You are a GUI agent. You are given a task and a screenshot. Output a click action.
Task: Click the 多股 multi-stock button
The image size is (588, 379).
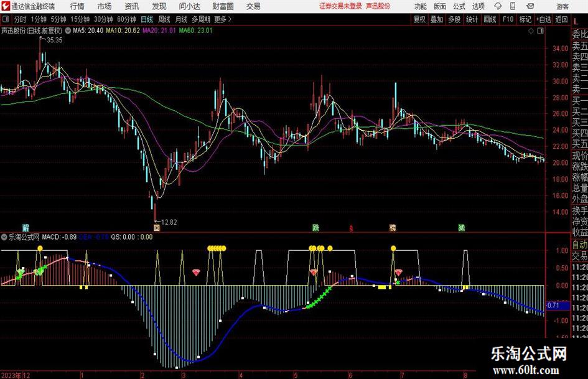point(454,19)
